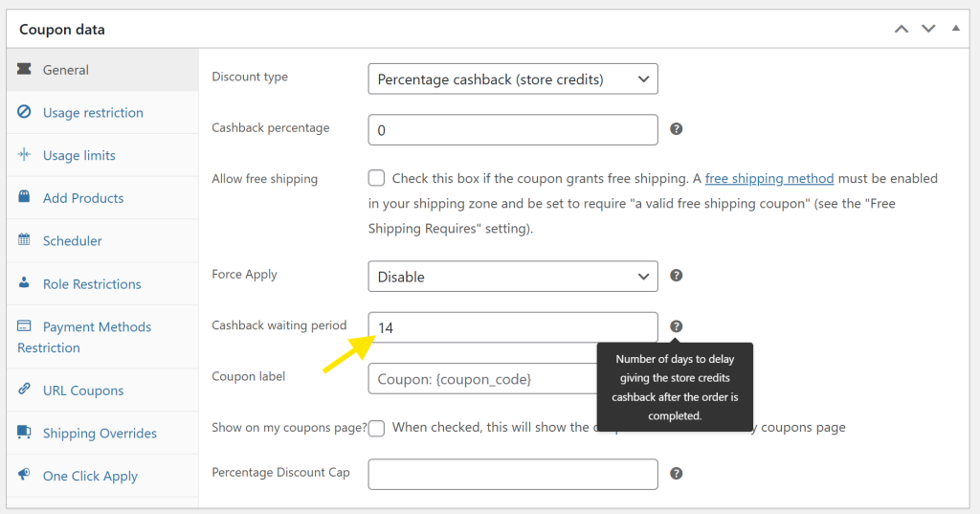Open the Force Apply dropdown
Image resolution: width=980 pixels, height=514 pixels.
click(513, 277)
